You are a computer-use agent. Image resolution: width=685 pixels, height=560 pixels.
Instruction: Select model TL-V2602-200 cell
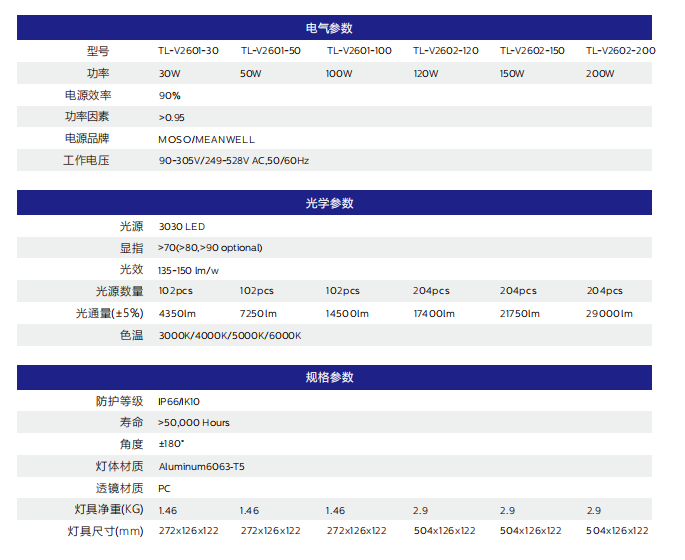(x=620, y=51)
